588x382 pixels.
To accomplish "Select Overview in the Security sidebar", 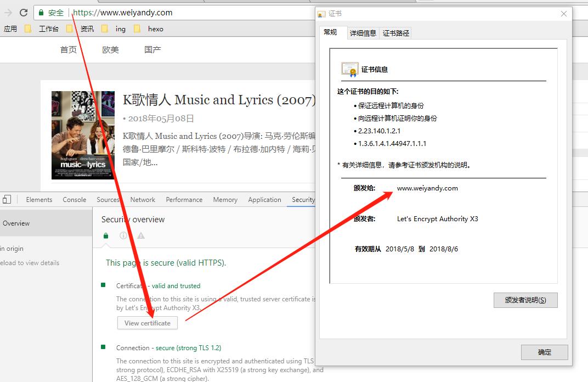I will [16, 223].
